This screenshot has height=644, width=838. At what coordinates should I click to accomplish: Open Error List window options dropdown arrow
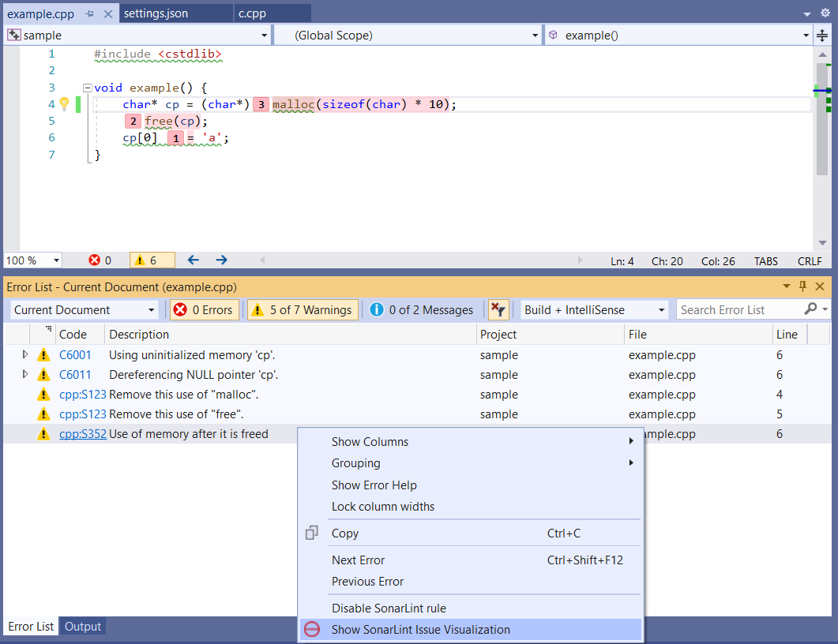[x=786, y=286]
